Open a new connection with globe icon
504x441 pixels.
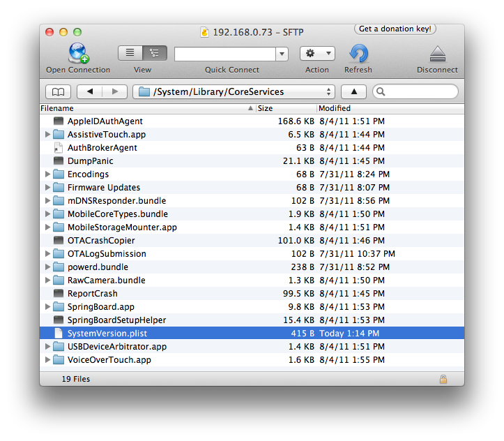78,54
